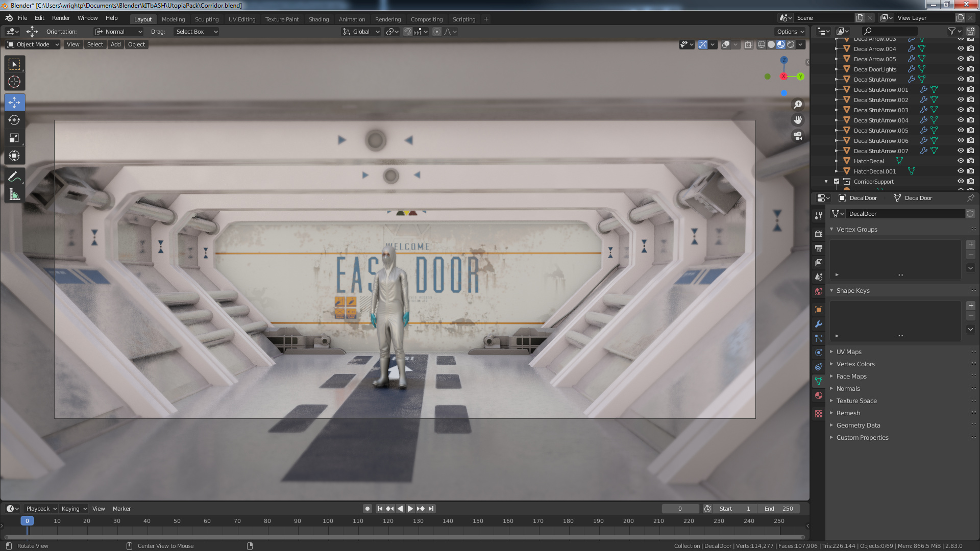This screenshot has width=980, height=551.
Task: Hide HatchDecal in viewport via eye icon
Action: coord(961,161)
